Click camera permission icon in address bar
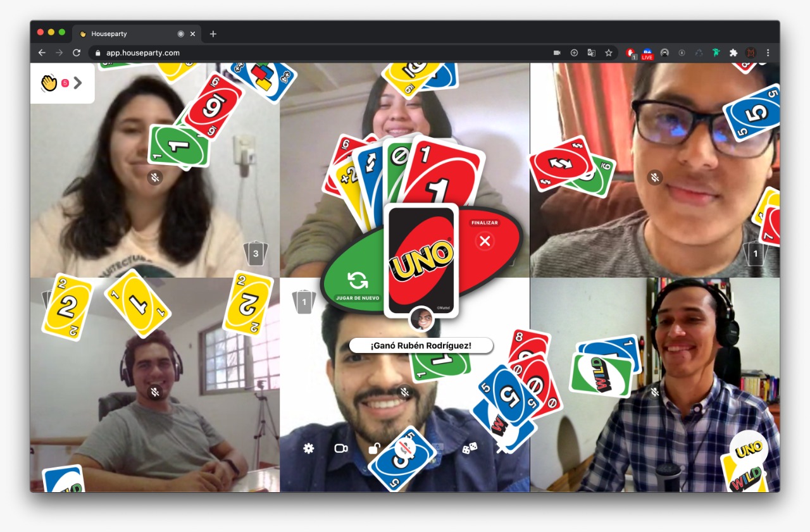 [x=557, y=53]
